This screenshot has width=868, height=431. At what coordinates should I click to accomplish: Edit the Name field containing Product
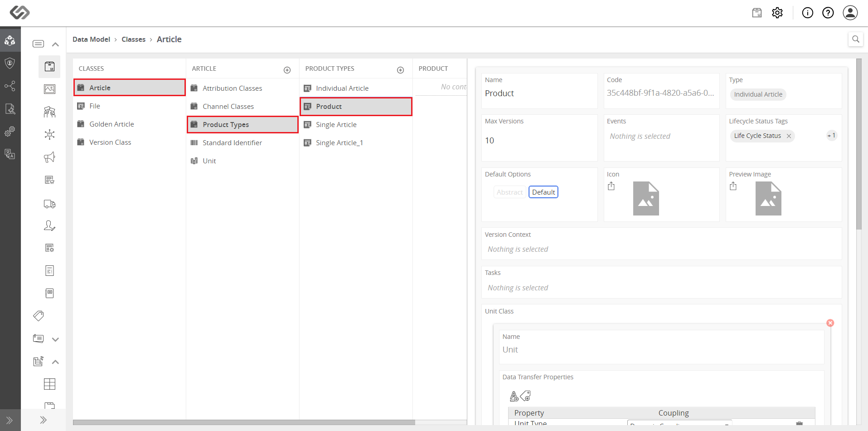[x=539, y=93]
